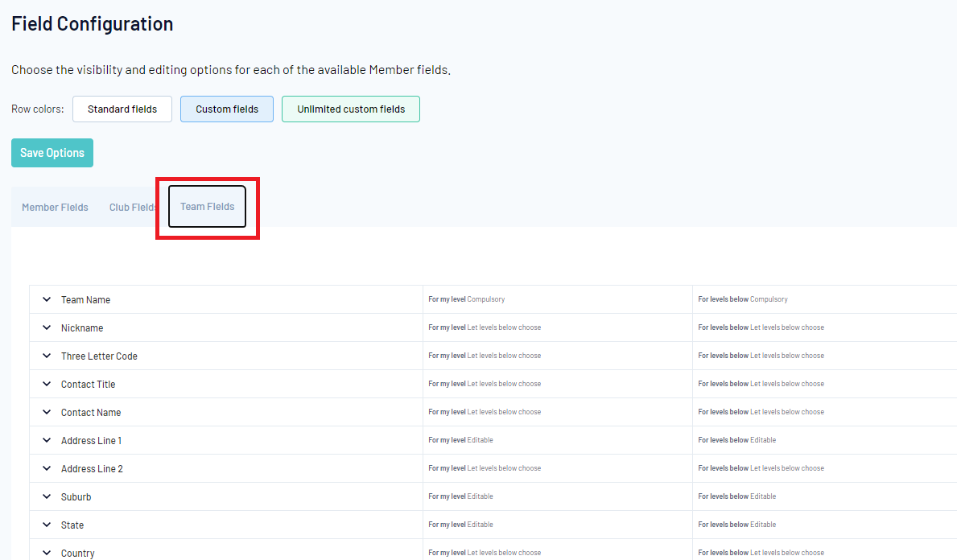Click Country 'For levels below' setting cell
Screen dimensions: 957x560
(824, 550)
